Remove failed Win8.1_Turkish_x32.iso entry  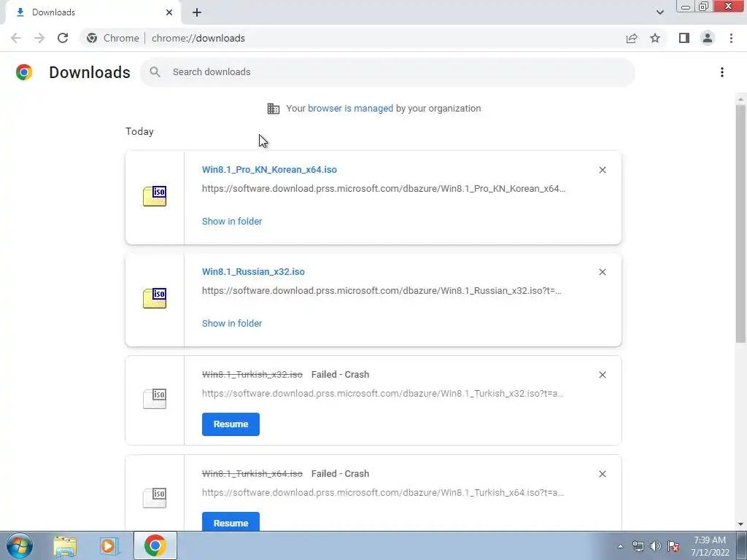pos(602,375)
